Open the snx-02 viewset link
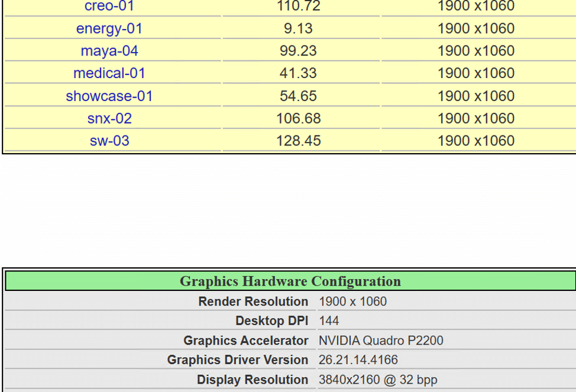576x392 pixels. tap(109, 118)
